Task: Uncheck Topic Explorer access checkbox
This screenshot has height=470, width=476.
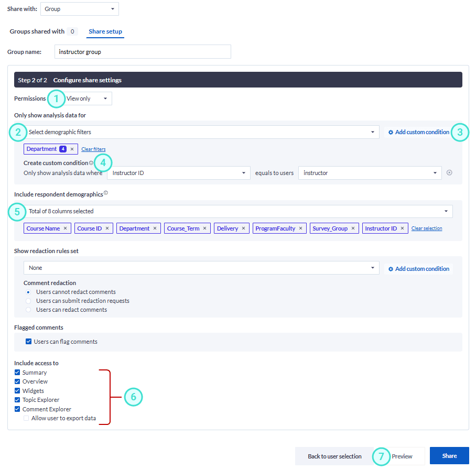Action: 17,400
